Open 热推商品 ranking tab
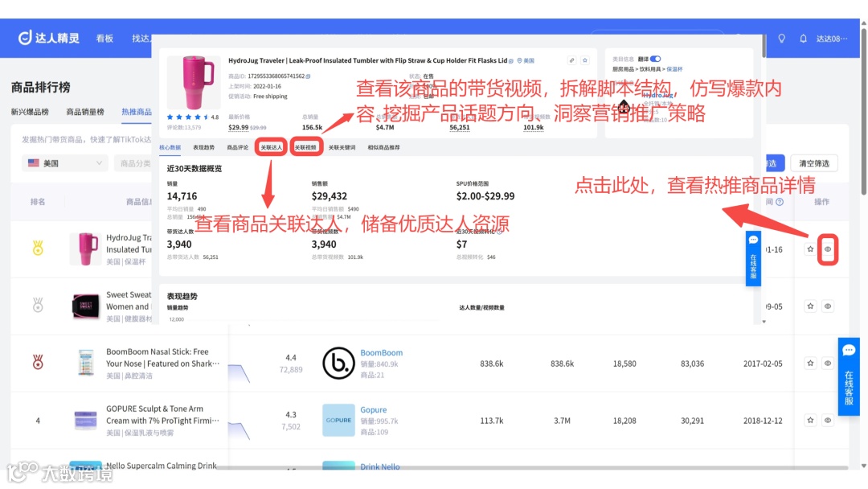The width and height of the screenshot is (868, 489). [136, 112]
